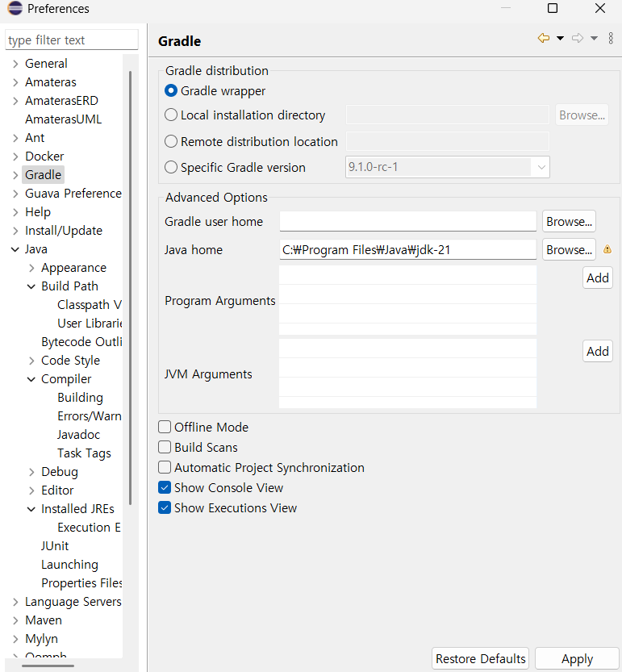Viewport: 622px width, 672px height.
Task: Open Install/Update preferences
Action: (x=64, y=231)
